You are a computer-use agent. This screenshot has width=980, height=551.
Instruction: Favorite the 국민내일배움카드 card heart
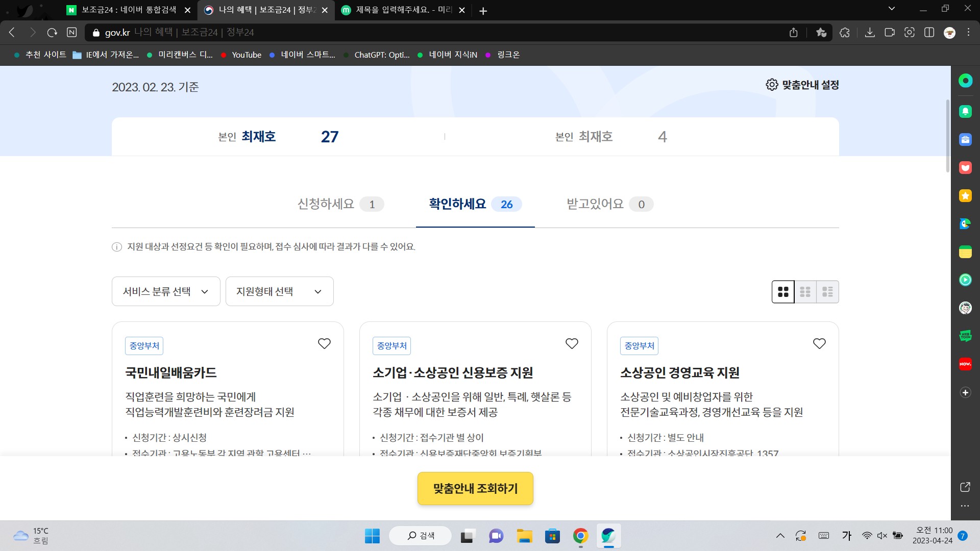(x=324, y=343)
